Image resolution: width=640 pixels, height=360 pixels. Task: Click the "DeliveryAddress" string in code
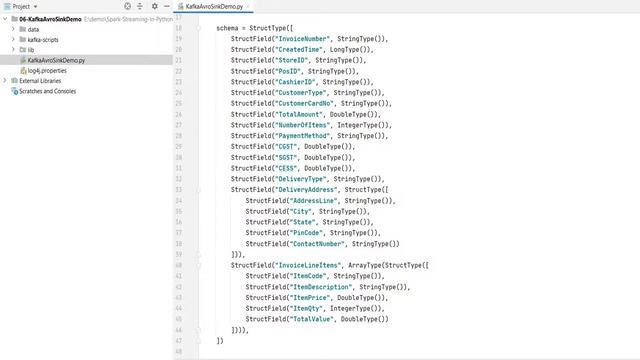(x=306, y=190)
